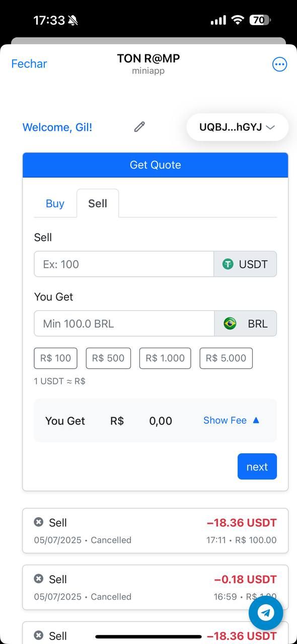Focus the Sell amount input field
Viewport: 297px width, 644px height.
124,264
